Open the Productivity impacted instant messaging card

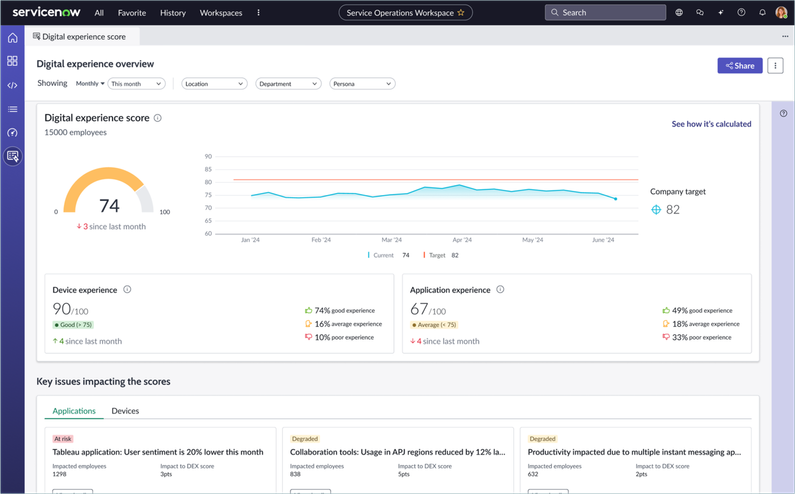click(x=636, y=460)
